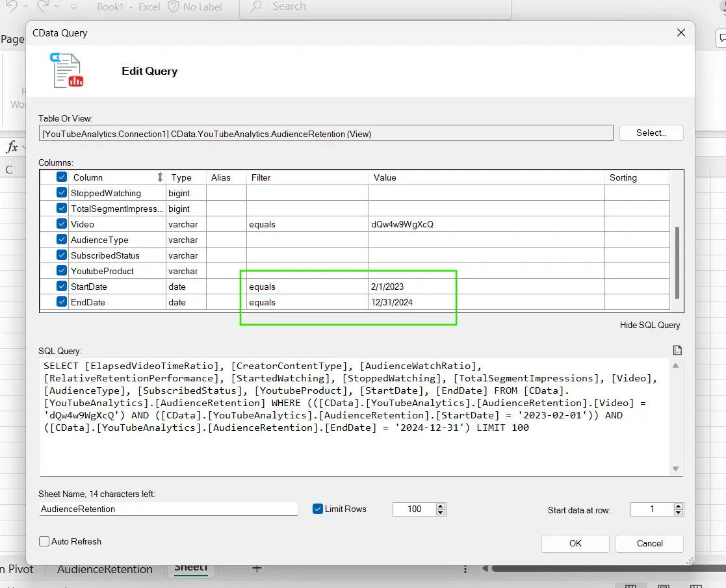Uncheck the Video column checkbox
726x588 pixels.
[x=62, y=224]
